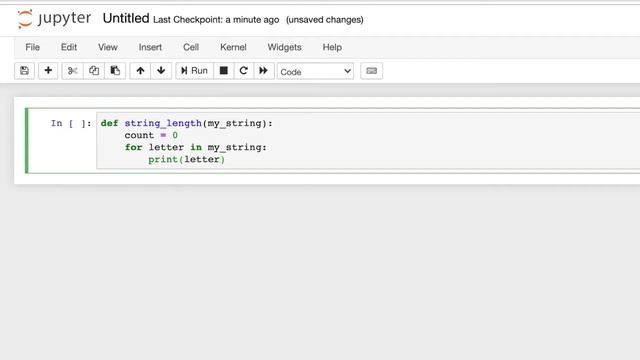Open the View menu
This screenshot has width=640, height=360.
pyautogui.click(x=108, y=47)
